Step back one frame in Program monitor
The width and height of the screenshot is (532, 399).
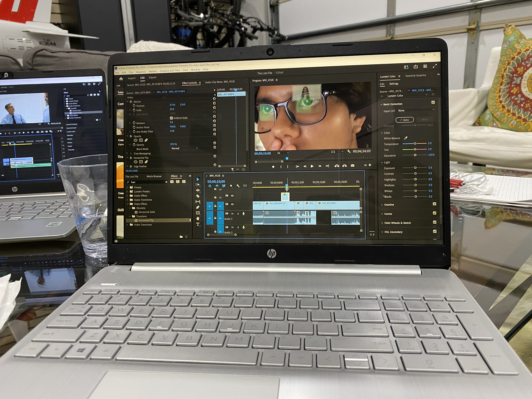[x=305, y=166]
